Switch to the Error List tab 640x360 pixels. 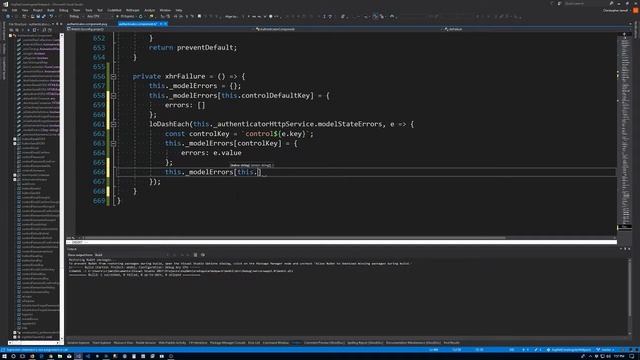[x=254, y=343]
